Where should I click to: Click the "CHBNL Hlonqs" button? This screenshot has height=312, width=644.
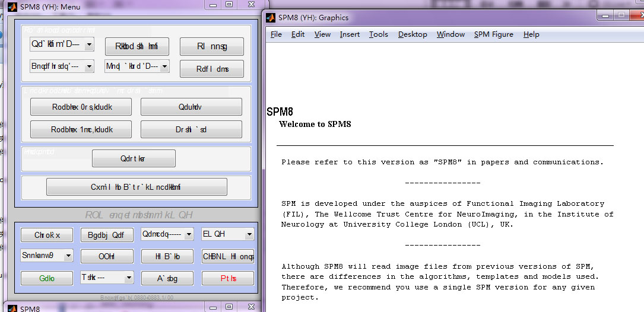[x=228, y=257]
